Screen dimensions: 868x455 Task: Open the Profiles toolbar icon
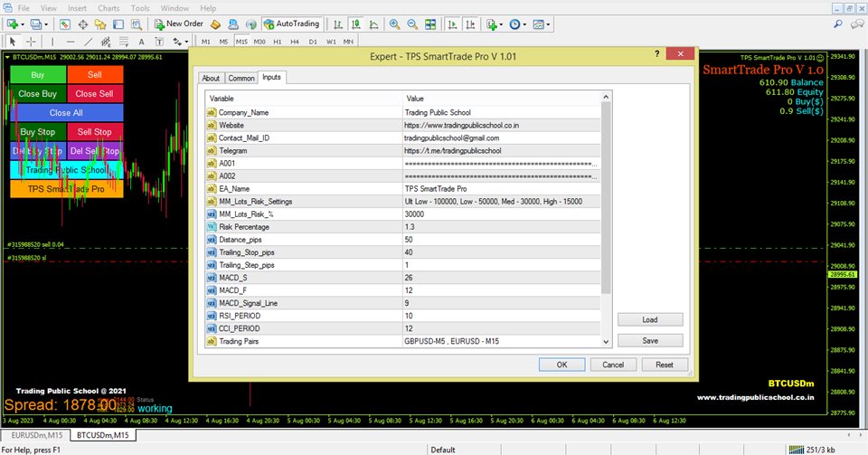click(x=35, y=24)
